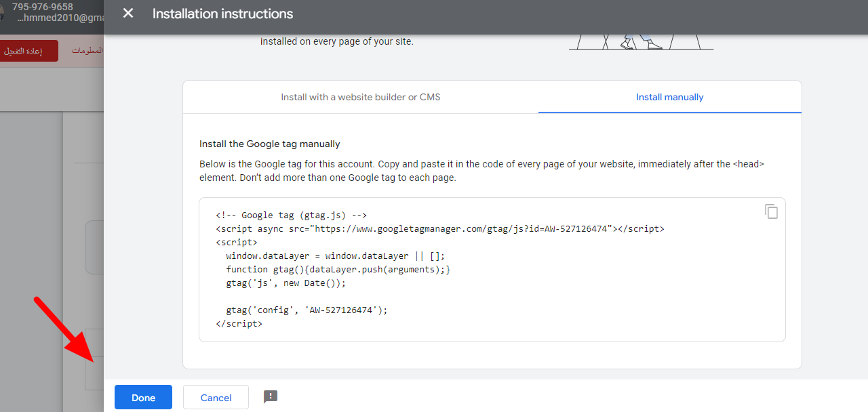Close the Installation instructions panel
This screenshot has width=868, height=412.
tap(128, 14)
